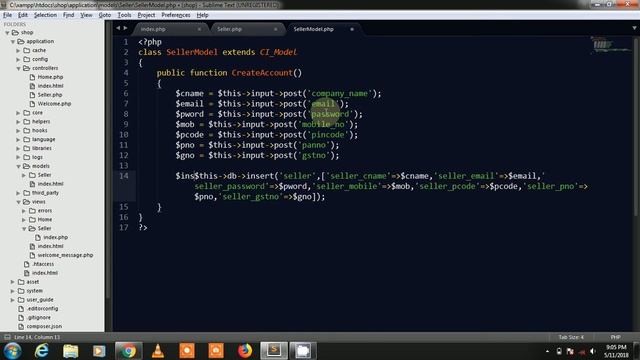Viewport: 640px width, 360px height.
Task: Close the Seller.php tab
Action: pos(276,29)
